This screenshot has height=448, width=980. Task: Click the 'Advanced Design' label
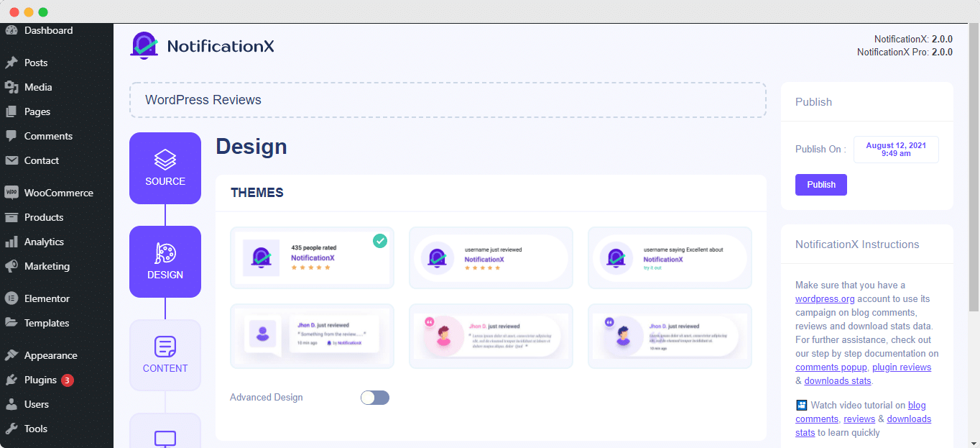[267, 398]
